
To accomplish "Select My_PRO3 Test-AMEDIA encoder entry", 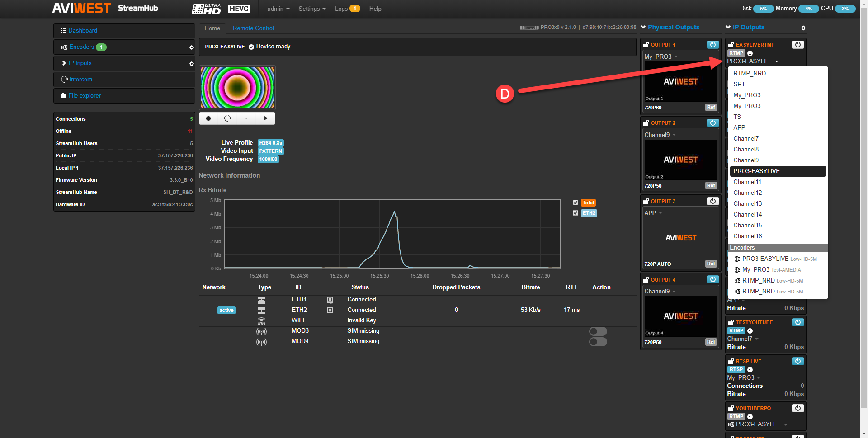I will (x=778, y=269).
